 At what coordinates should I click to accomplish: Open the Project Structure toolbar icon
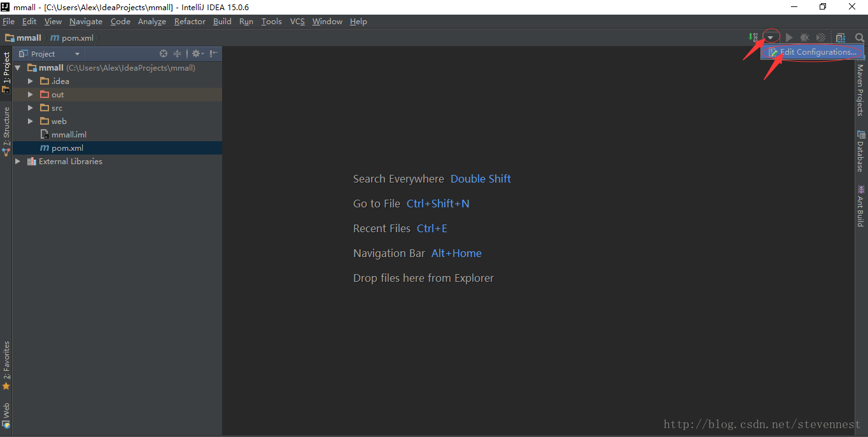point(841,38)
